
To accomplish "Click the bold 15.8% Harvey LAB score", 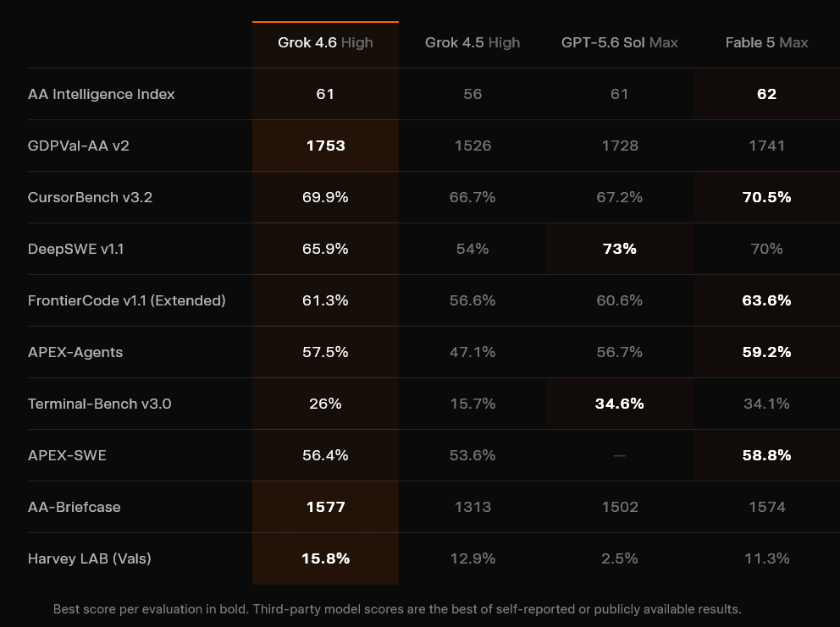I will click(x=325, y=558).
